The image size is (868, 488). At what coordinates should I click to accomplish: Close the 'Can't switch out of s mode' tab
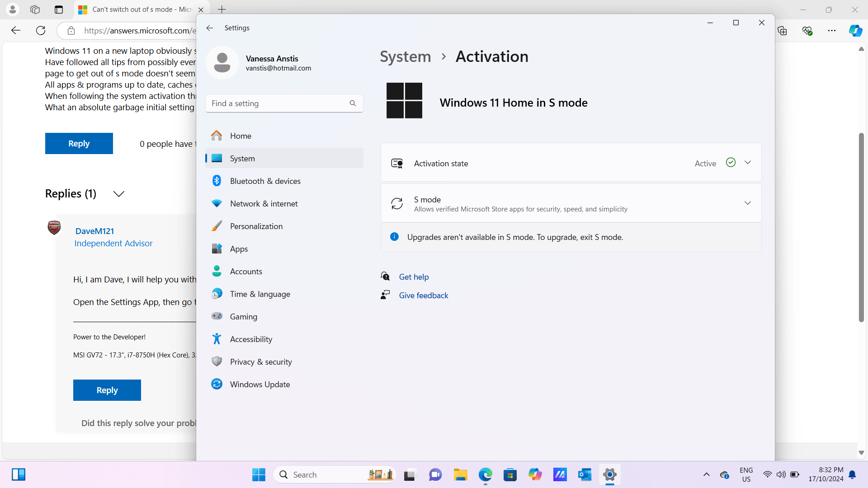[201, 9]
